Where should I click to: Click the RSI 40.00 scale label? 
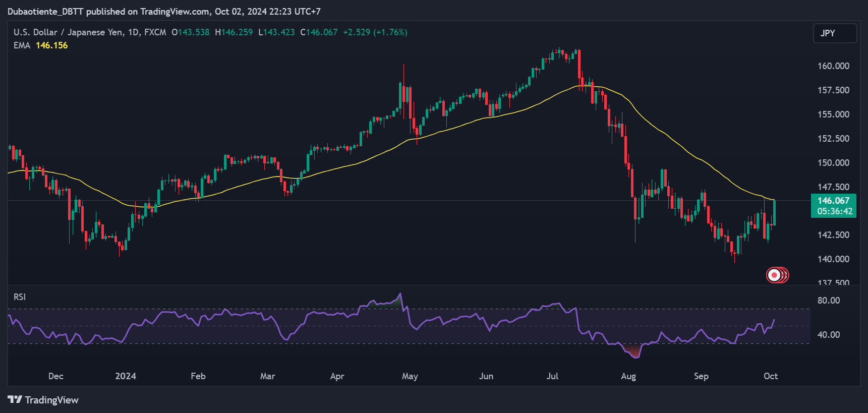pos(829,335)
